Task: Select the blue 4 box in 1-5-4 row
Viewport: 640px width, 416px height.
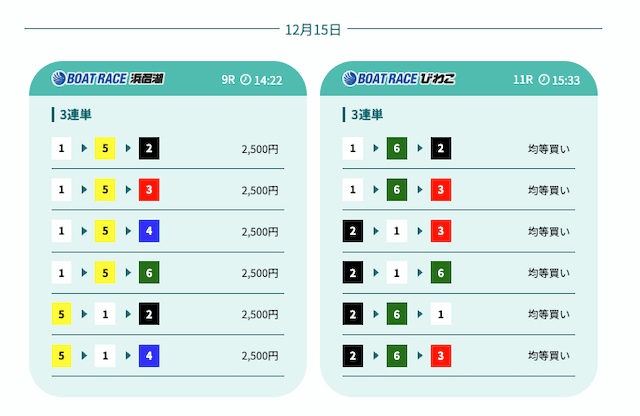Action: point(149,231)
